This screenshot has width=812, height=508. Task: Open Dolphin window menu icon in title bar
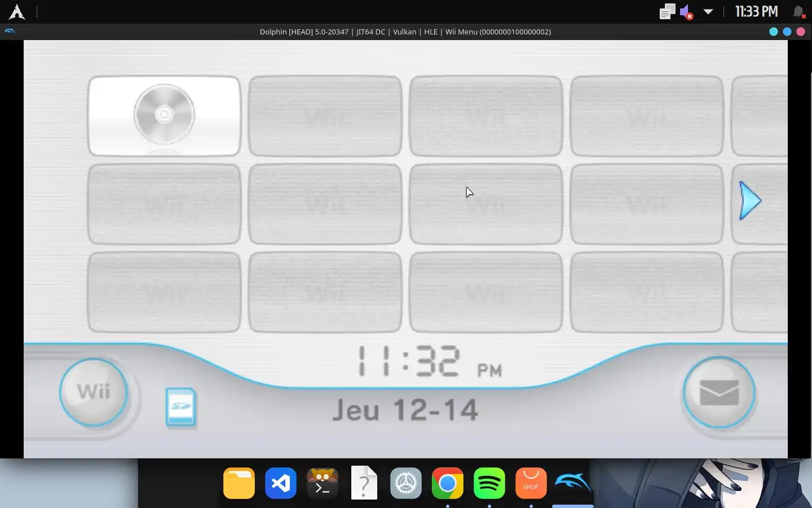click(10, 32)
